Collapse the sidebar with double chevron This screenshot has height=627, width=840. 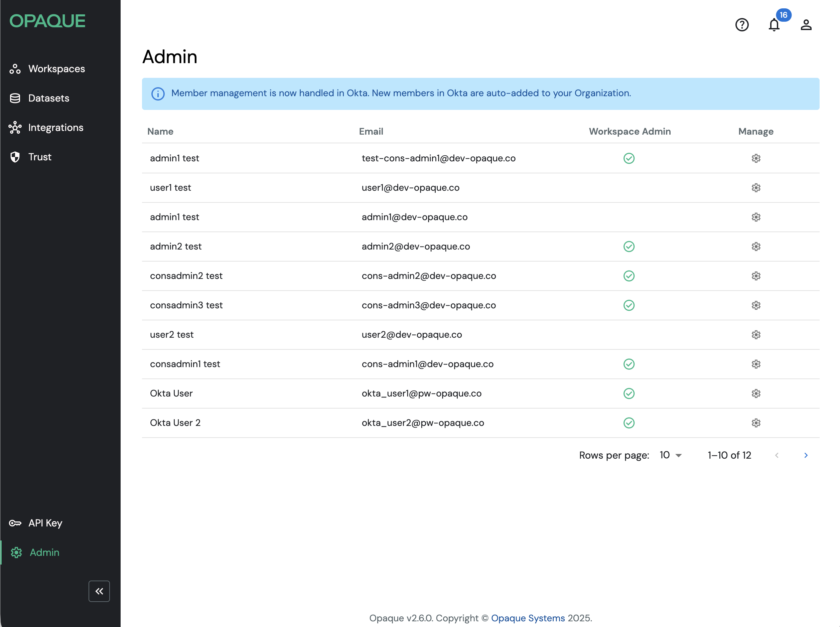click(x=99, y=591)
